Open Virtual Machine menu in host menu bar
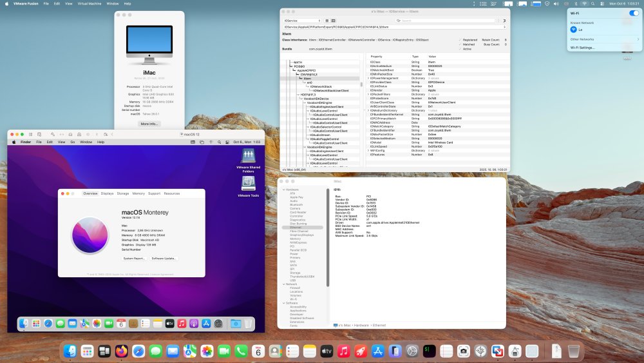This screenshot has width=644, height=363. click(89, 4)
